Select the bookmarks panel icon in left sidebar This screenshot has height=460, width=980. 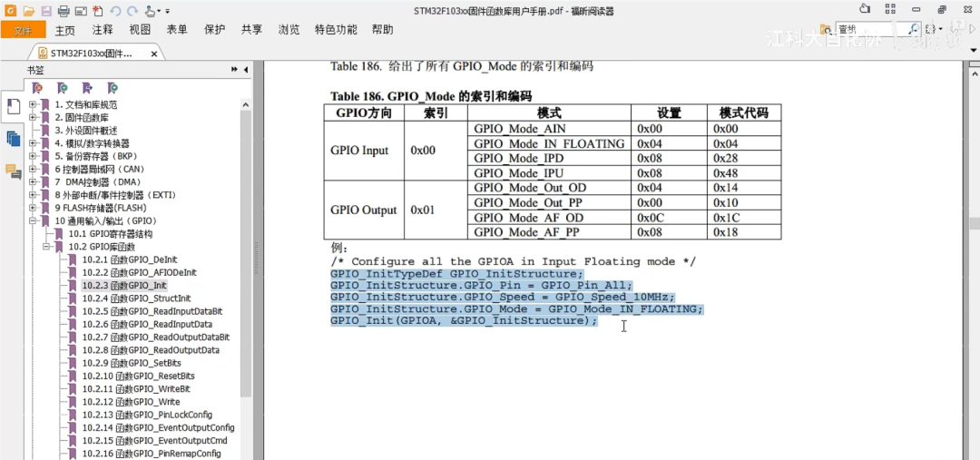[13, 107]
